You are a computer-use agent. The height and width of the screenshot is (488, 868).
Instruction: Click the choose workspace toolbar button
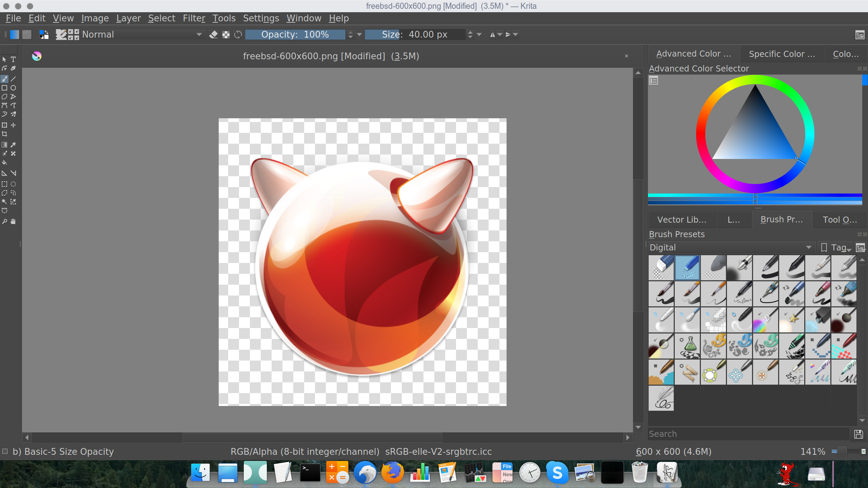[860, 35]
